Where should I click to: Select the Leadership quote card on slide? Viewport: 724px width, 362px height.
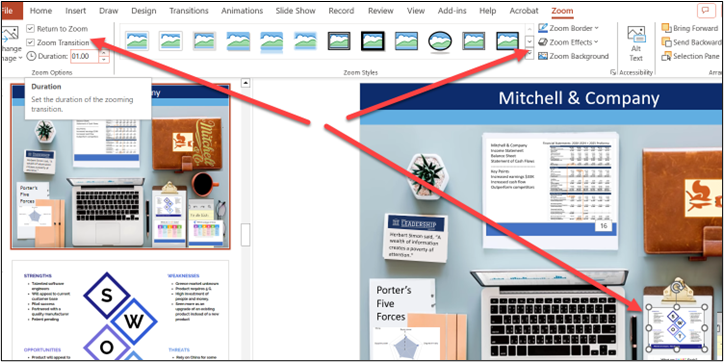click(x=416, y=237)
